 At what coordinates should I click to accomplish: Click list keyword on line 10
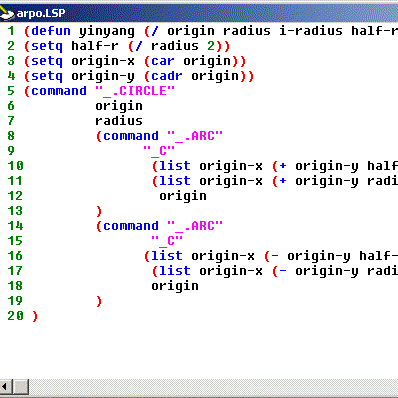[x=175, y=166]
